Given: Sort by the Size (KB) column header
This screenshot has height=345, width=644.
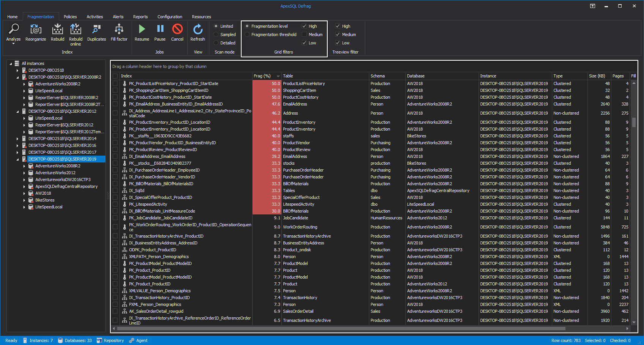Looking at the screenshot, I should (x=599, y=76).
